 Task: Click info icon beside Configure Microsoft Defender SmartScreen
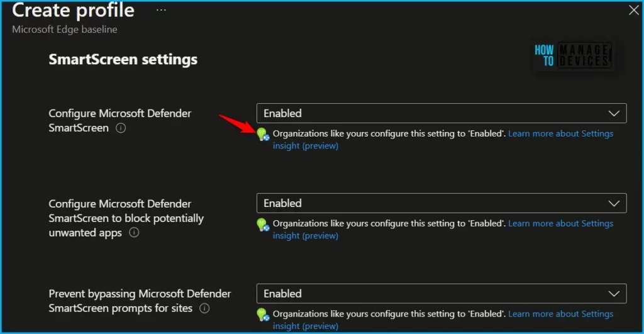click(121, 128)
